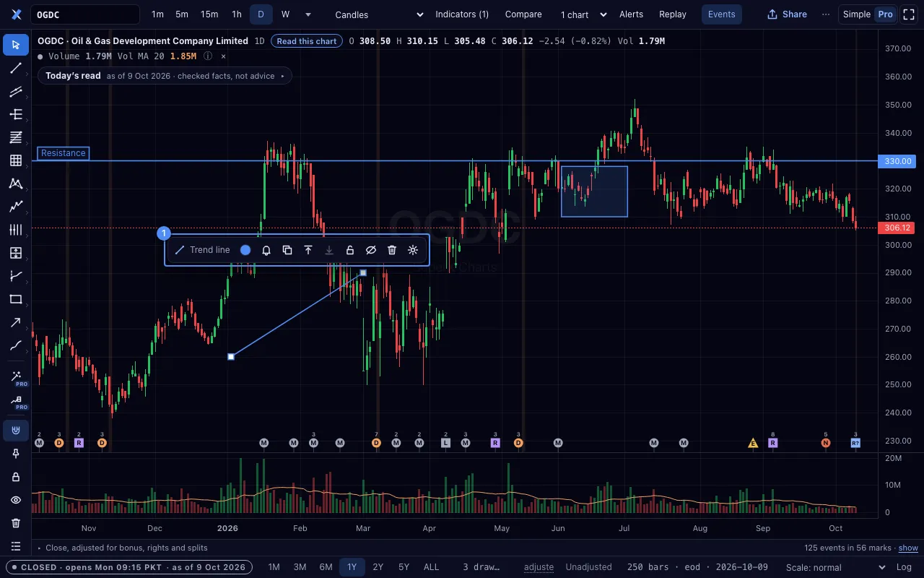The height and width of the screenshot is (578, 924).
Task: Delete the selected trend line with the trash icon
Action: tap(392, 250)
